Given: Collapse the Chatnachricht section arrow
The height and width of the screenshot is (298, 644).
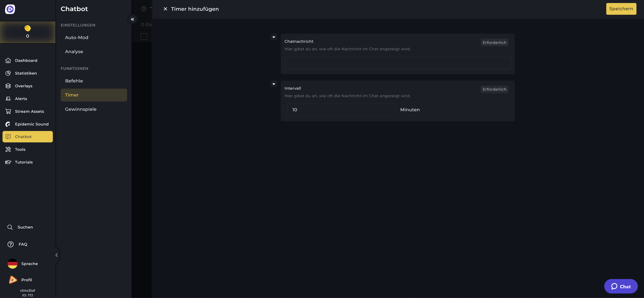Looking at the screenshot, I should pyautogui.click(x=274, y=37).
